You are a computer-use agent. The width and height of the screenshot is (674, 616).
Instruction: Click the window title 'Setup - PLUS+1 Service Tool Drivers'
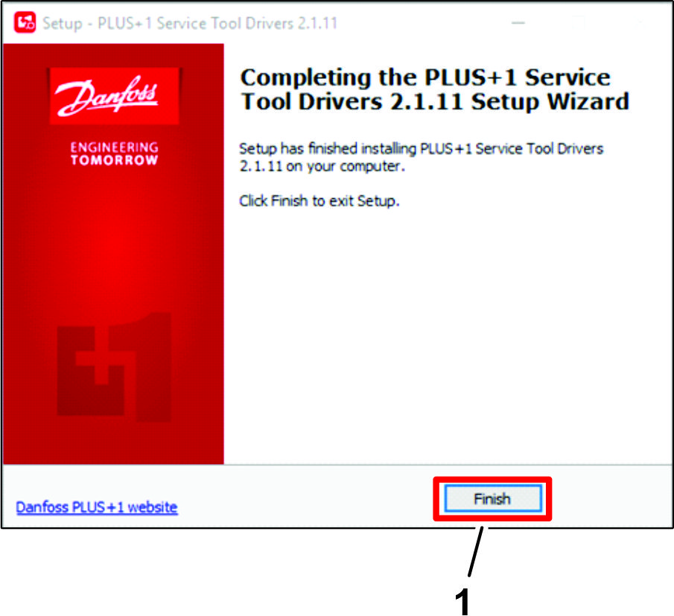(x=190, y=23)
